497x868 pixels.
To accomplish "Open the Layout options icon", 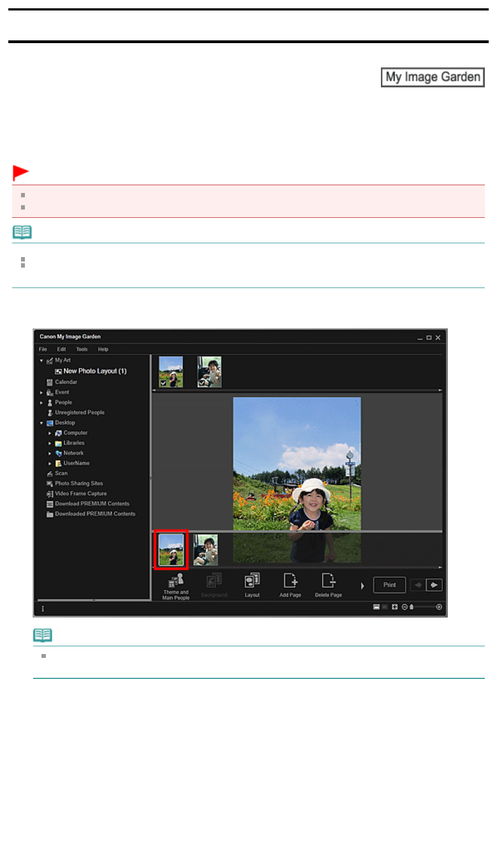I will pos(252,585).
